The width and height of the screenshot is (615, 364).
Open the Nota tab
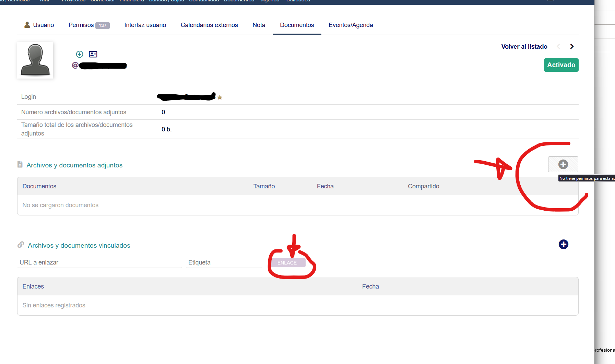pos(259,25)
